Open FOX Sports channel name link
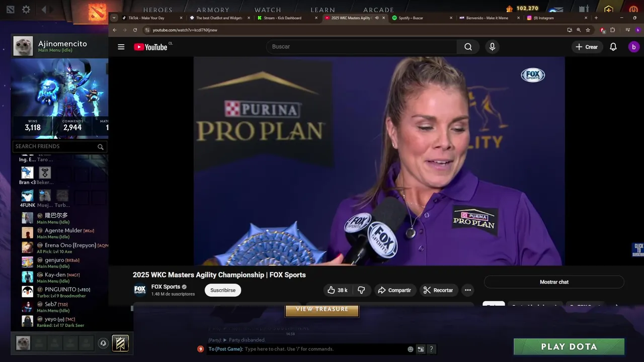This screenshot has width=644, height=362. (166, 287)
